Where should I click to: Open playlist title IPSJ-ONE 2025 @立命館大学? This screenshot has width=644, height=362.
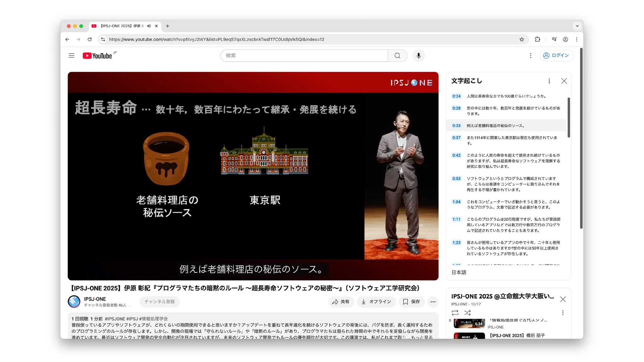[502, 296]
